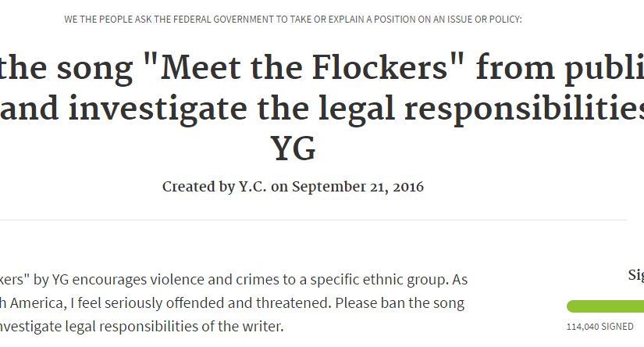Click the "114,040 SIGNED" count label
The height and width of the screenshot is (347, 644).
(600, 327)
